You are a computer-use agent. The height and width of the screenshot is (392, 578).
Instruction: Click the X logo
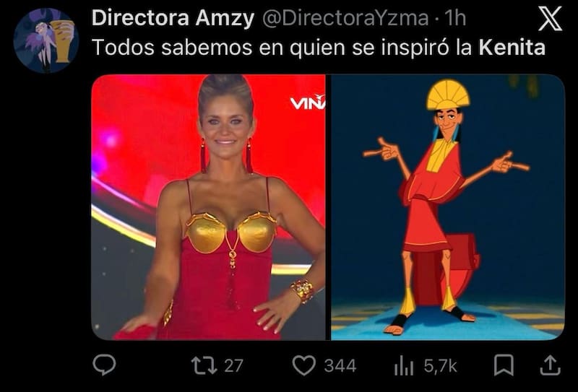[550, 19]
